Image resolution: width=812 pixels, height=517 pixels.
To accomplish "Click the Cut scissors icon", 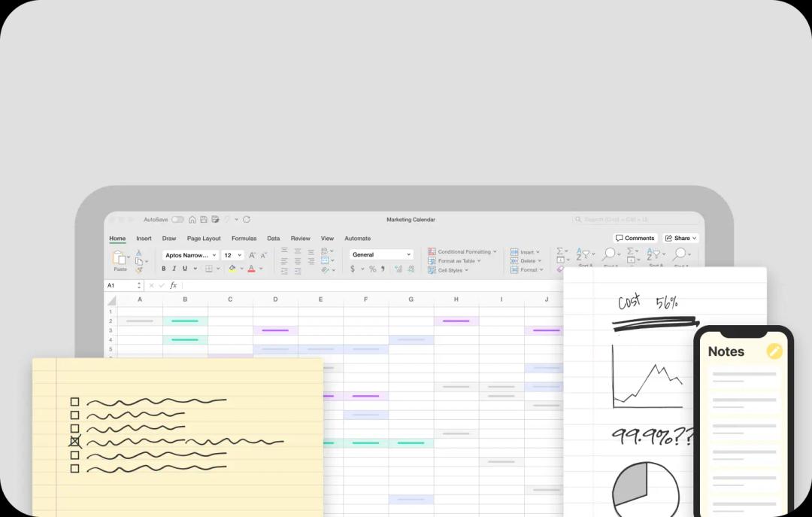I will 139,253.
